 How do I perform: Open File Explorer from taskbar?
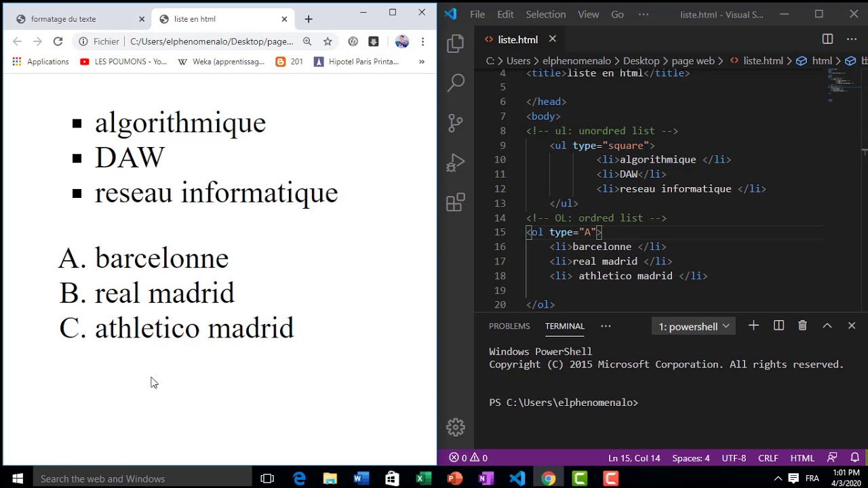(x=330, y=479)
